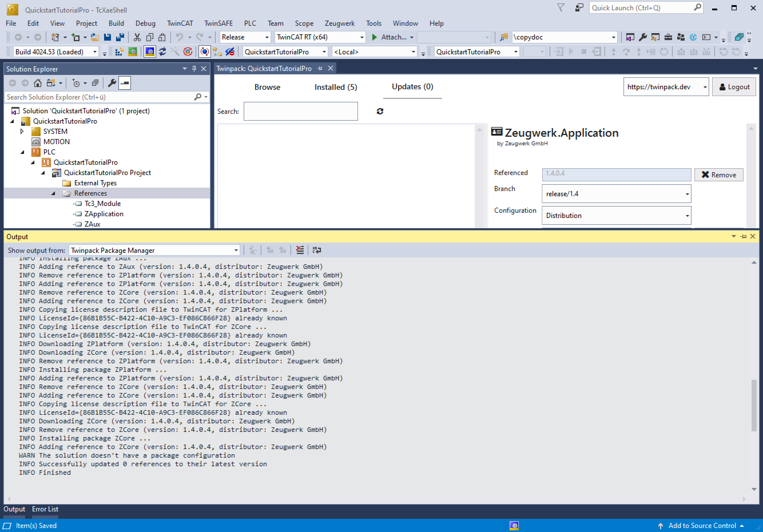Switch to the Updates (0) tab
This screenshot has height=532, width=763.
pyautogui.click(x=412, y=87)
